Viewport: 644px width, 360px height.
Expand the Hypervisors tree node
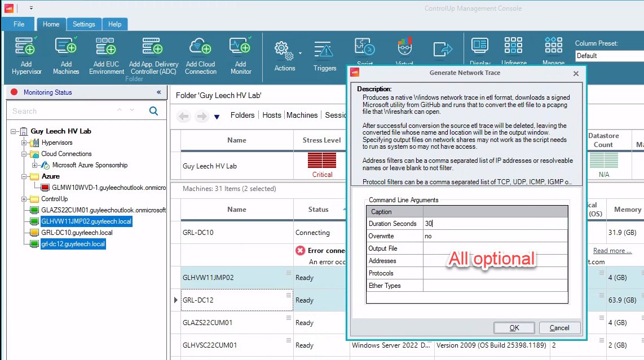point(24,143)
